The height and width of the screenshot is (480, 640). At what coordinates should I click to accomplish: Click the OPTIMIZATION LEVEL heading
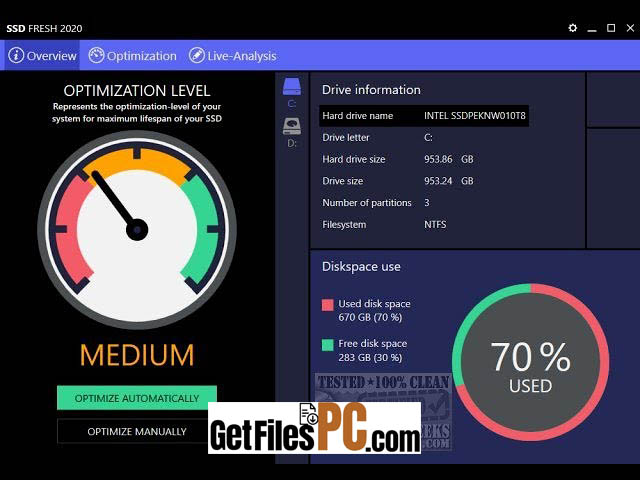pos(137,91)
